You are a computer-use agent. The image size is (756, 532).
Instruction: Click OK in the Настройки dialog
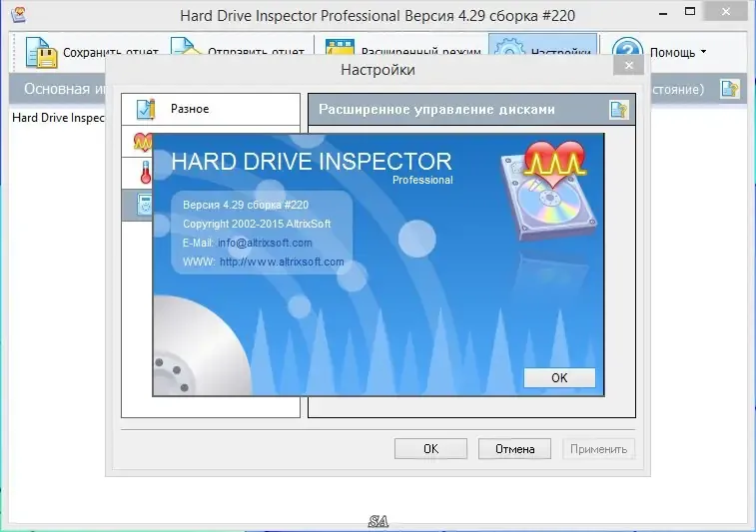(430, 448)
